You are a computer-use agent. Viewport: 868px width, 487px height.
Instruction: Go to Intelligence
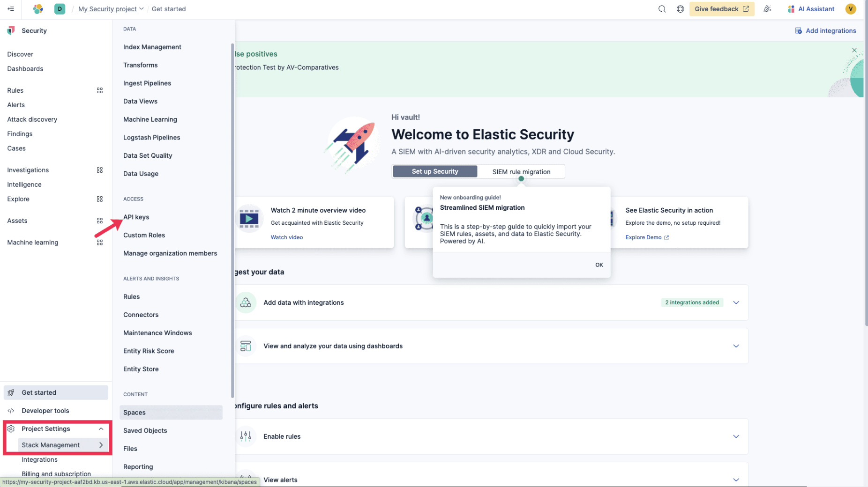pos(24,184)
